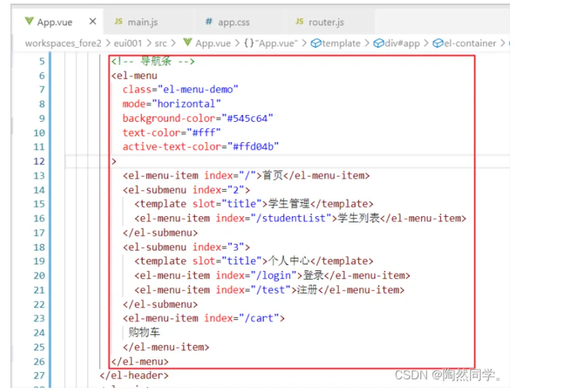Click the "#ffd04b" active-text-color value
Image resolution: width=561 pixels, height=392 pixels.
click(x=253, y=147)
